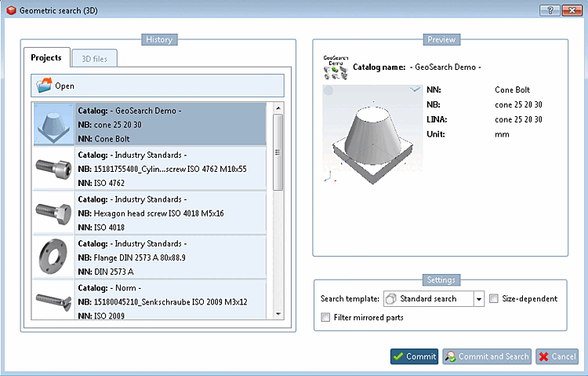Click the GeoSearch Demo catalog logo
588x376 pixels.
(x=336, y=68)
